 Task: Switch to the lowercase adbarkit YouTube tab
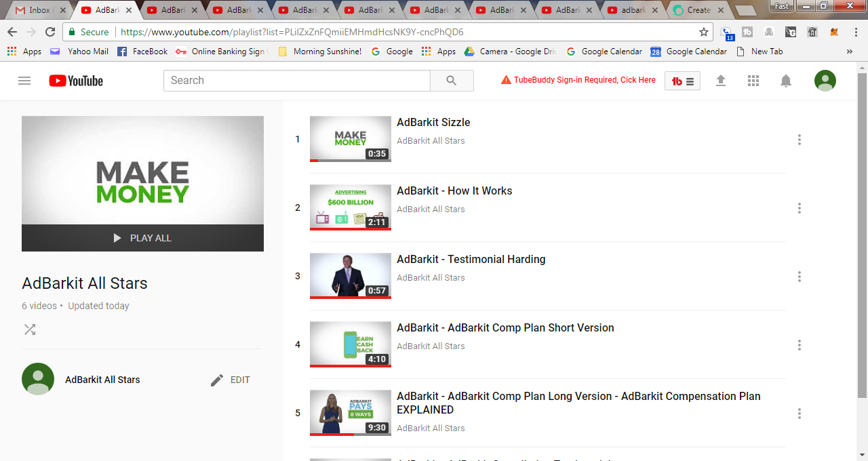point(633,10)
